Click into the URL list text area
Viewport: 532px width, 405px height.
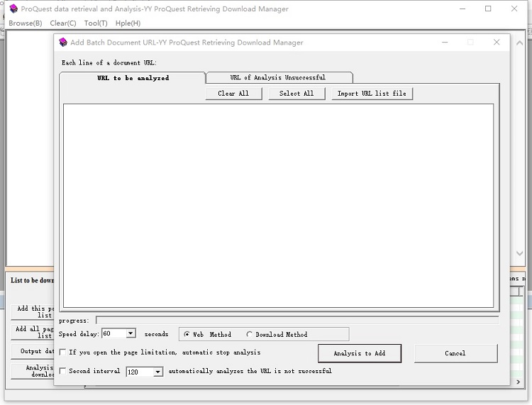point(278,206)
